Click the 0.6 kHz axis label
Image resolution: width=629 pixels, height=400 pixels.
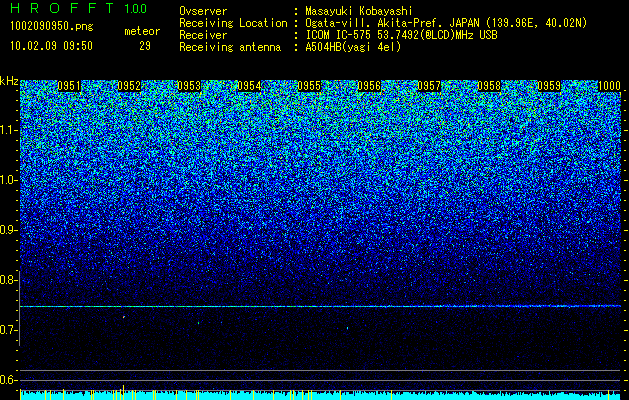[7, 380]
